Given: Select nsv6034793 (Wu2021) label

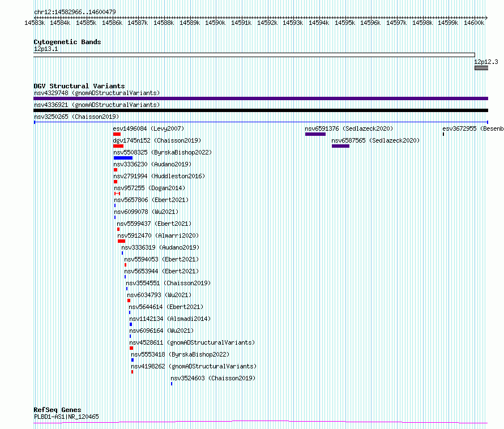Looking at the screenshot, I should coord(159,295).
